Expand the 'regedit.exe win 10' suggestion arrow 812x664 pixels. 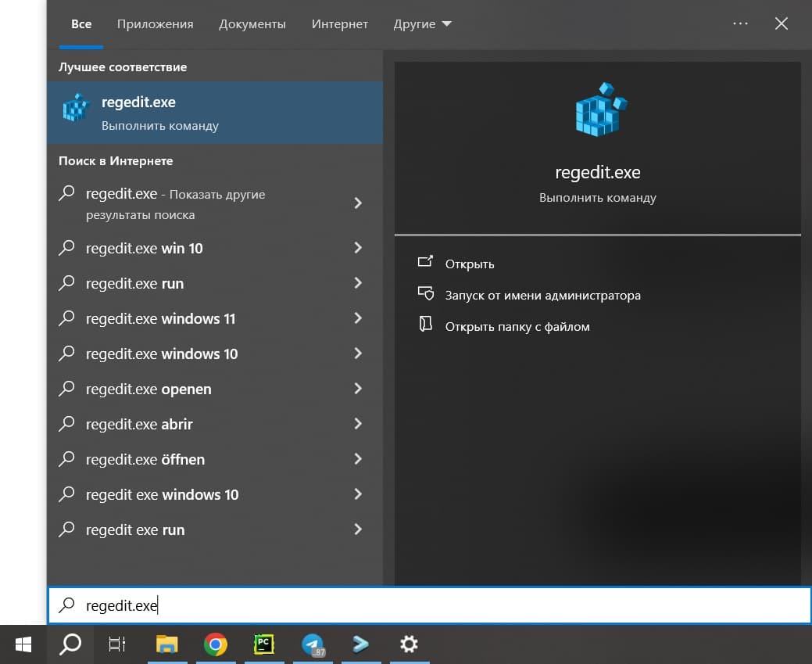point(358,248)
